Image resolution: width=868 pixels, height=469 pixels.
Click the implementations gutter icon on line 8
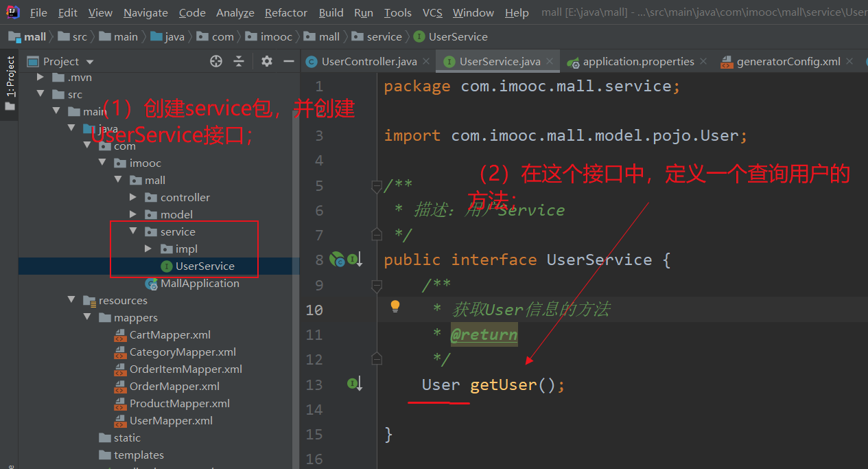pyautogui.click(x=355, y=259)
